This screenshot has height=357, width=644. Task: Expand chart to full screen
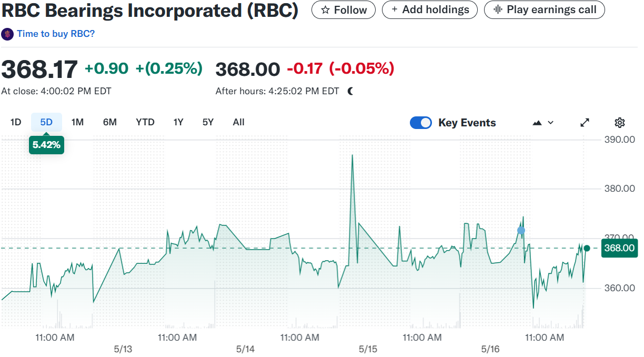(x=585, y=123)
